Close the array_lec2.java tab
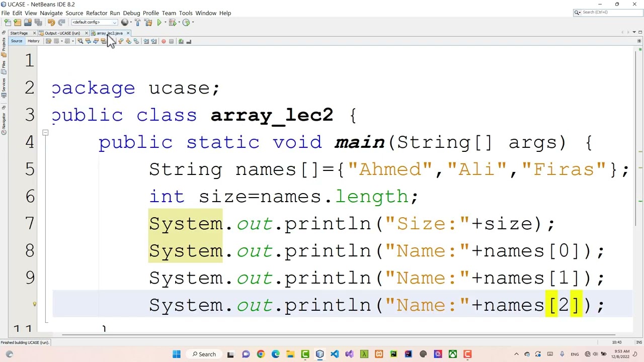 coord(128,33)
